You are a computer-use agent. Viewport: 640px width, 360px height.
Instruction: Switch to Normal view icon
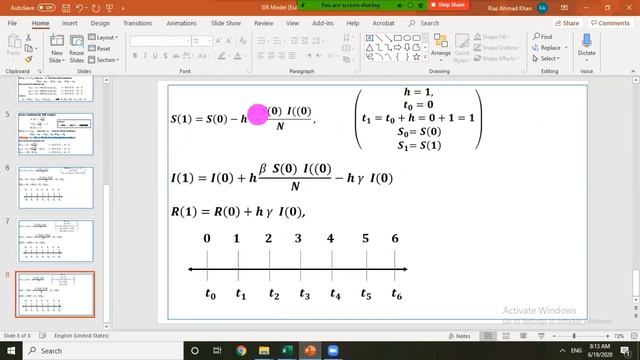click(488, 336)
